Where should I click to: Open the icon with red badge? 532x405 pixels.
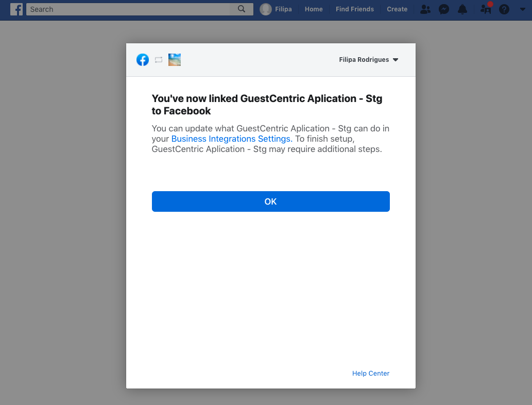[486, 8]
